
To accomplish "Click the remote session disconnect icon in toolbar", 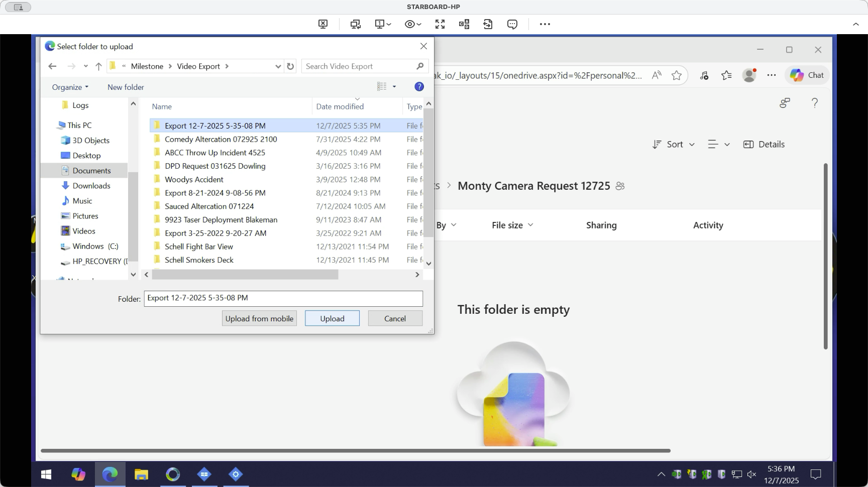I will pyautogui.click(x=323, y=24).
